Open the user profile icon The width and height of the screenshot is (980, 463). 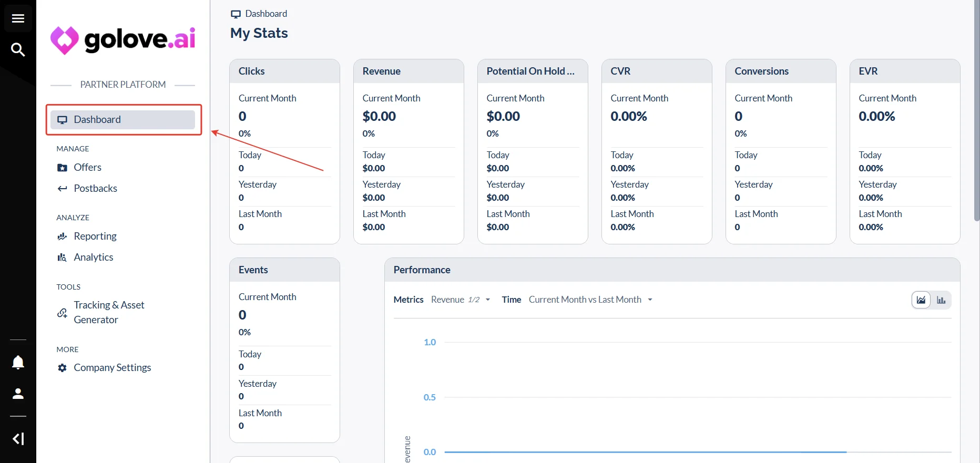[18, 394]
